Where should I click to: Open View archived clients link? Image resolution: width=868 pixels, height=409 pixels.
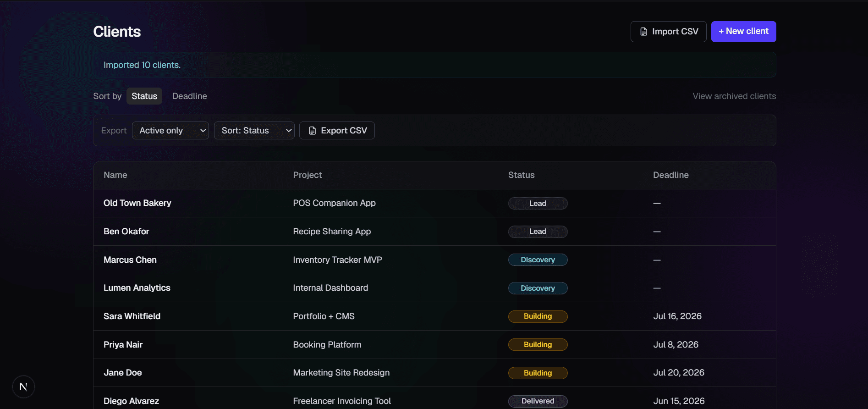pyautogui.click(x=734, y=96)
